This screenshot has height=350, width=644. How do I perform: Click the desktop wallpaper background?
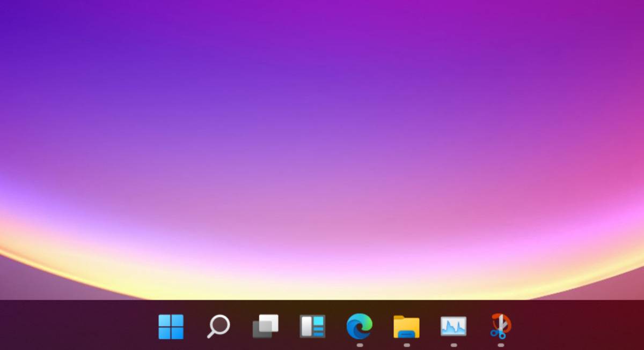click(322, 150)
